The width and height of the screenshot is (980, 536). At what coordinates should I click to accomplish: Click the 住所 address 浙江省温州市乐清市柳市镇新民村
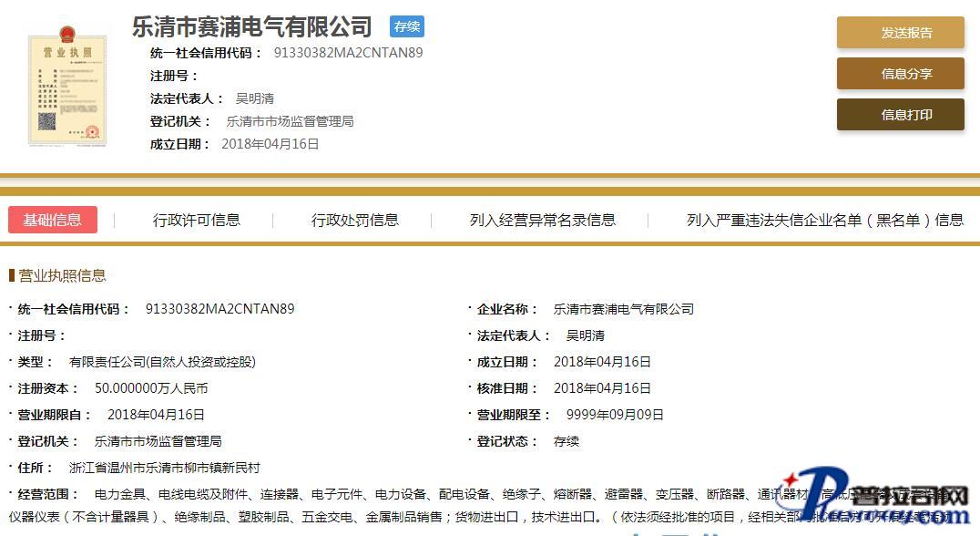point(165,468)
